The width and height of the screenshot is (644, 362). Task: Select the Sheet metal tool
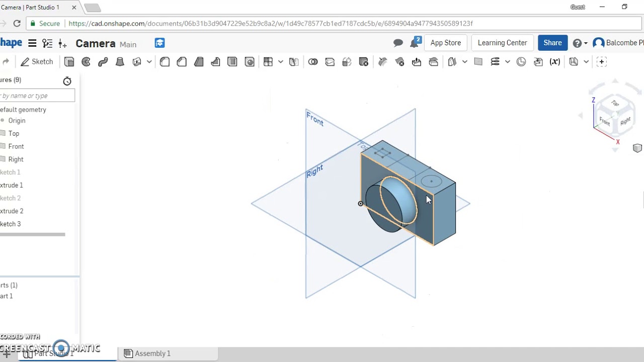(574, 62)
